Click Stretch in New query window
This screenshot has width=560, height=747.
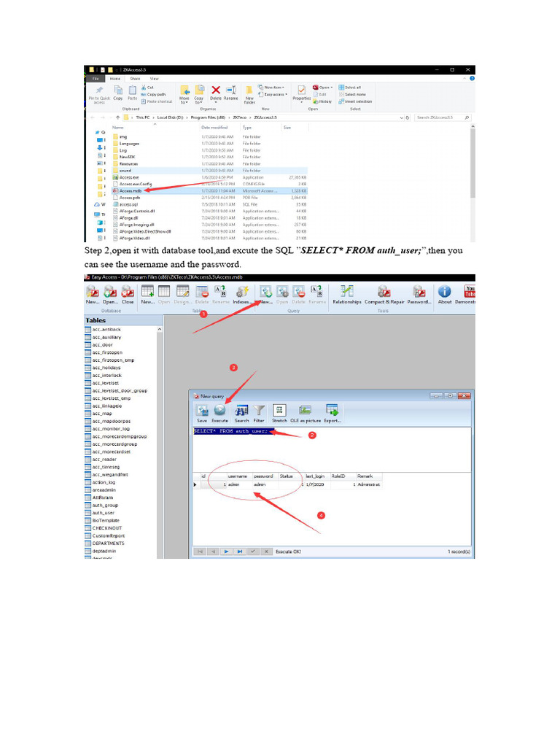coord(279,414)
